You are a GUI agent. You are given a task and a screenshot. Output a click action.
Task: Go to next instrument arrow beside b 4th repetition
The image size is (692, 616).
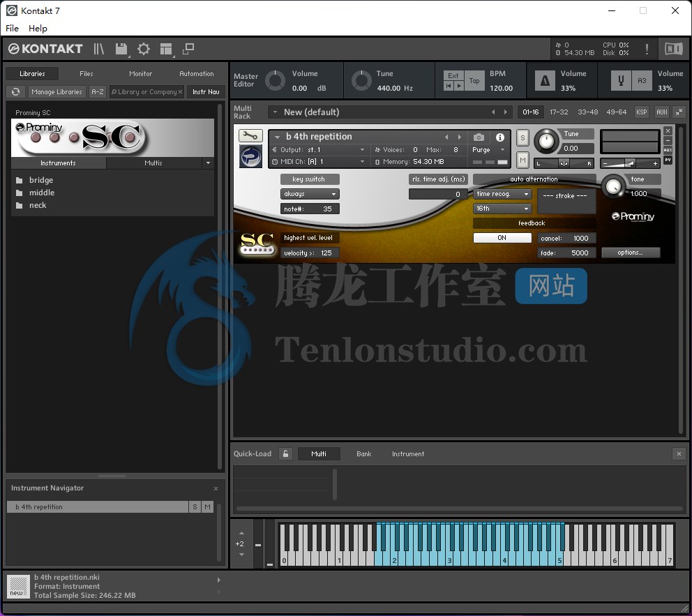[x=460, y=137]
